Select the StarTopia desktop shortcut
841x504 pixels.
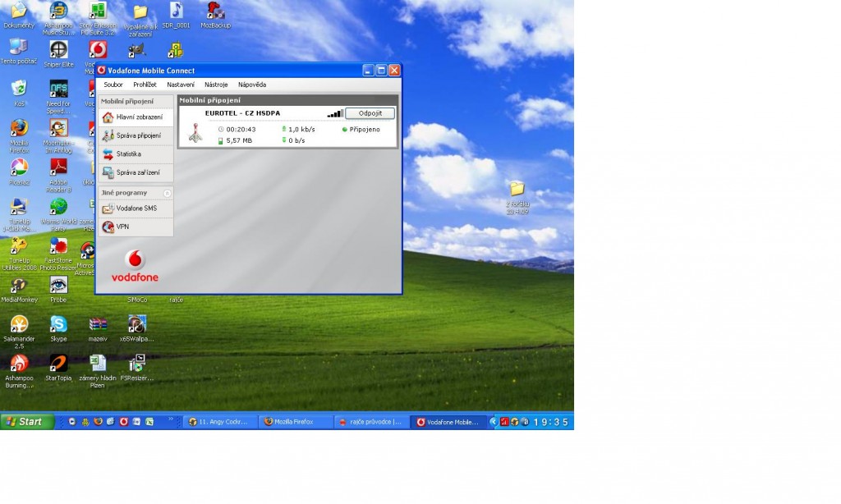58,368
